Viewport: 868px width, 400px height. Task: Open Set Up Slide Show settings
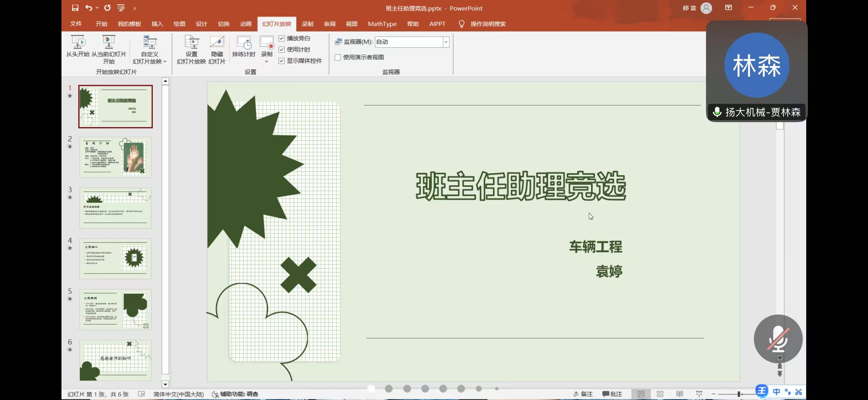point(191,42)
